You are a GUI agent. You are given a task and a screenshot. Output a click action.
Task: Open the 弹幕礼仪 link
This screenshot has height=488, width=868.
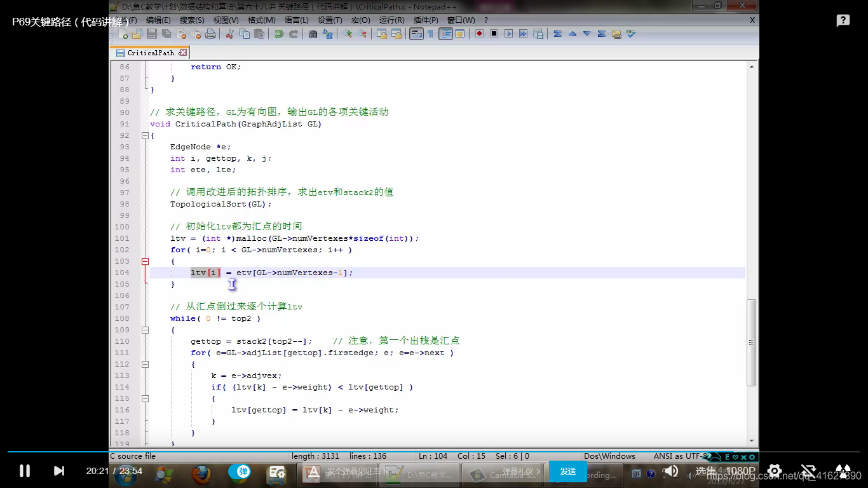(522, 471)
